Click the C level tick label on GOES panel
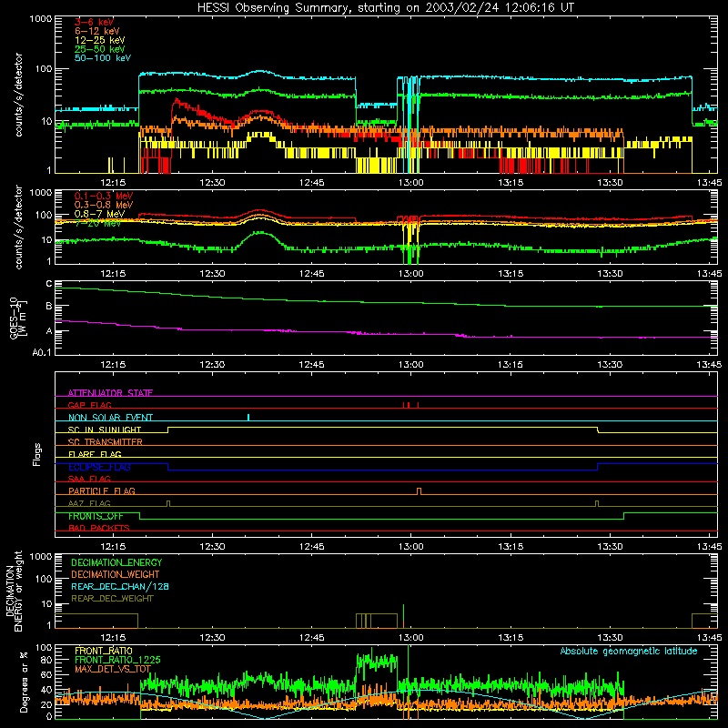This screenshot has width=728, height=728. coord(49,283)
